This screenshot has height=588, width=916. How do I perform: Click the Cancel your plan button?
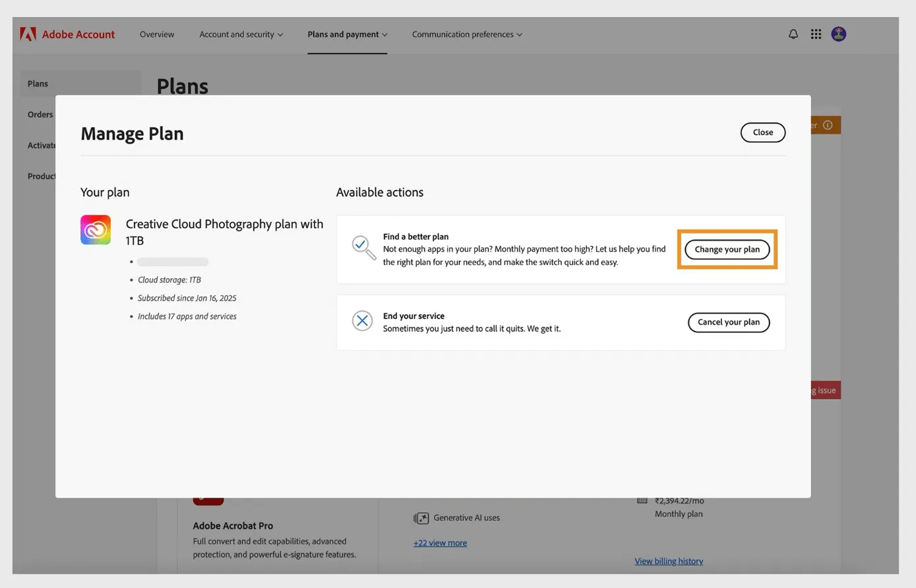point(728,322)
